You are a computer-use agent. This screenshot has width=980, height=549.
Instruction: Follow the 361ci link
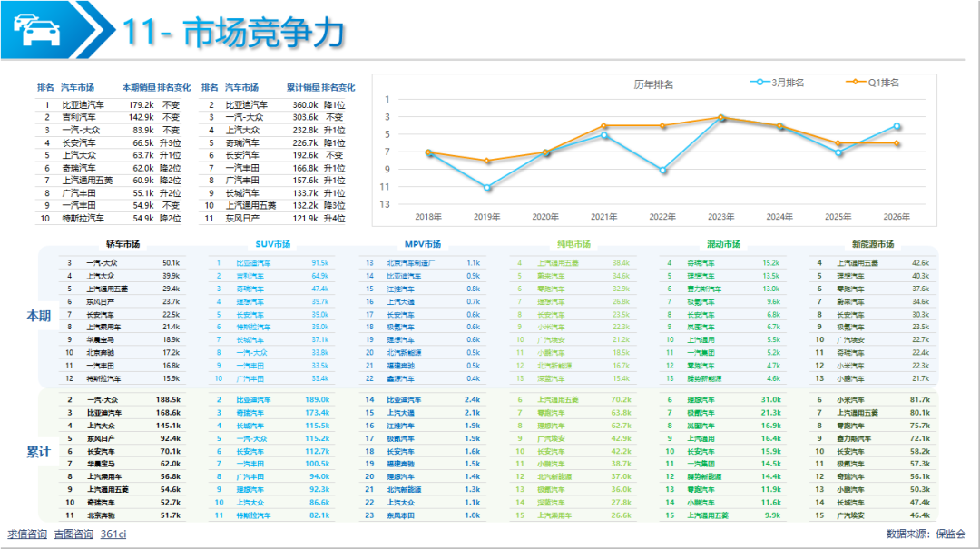coord(113,534)
